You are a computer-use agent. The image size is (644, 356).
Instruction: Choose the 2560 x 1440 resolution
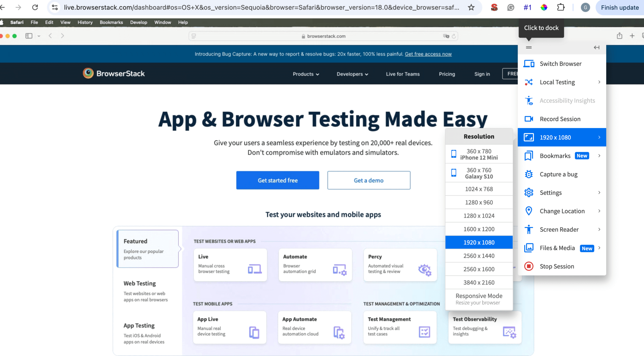pos(479,256)
